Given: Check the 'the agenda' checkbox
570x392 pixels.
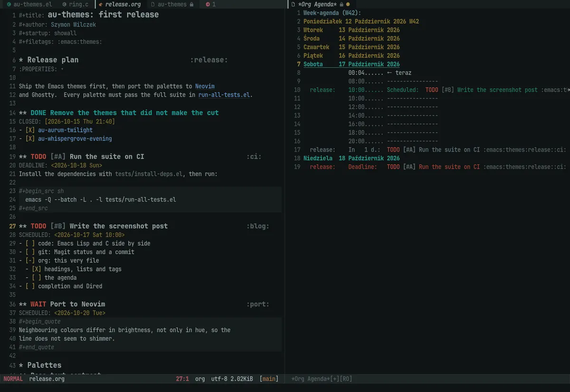Looking at the screenshot, I should (x=37, y=277).
